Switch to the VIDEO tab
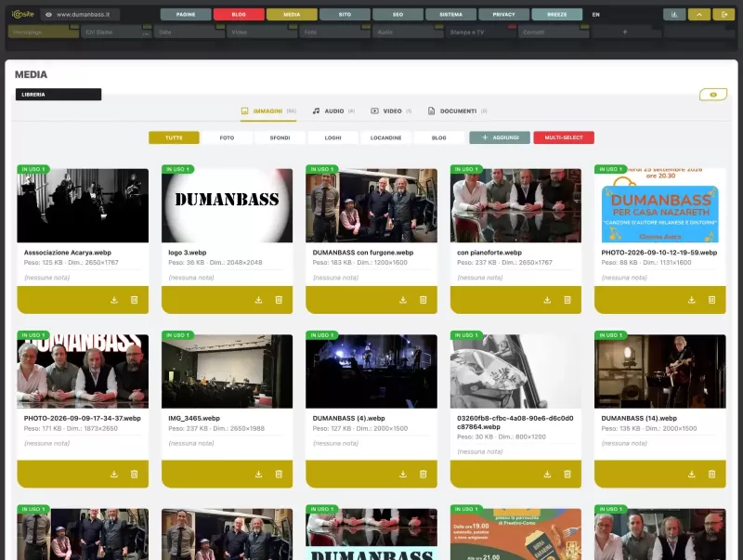This screenshot has height=560, width=743. point(391,111)
